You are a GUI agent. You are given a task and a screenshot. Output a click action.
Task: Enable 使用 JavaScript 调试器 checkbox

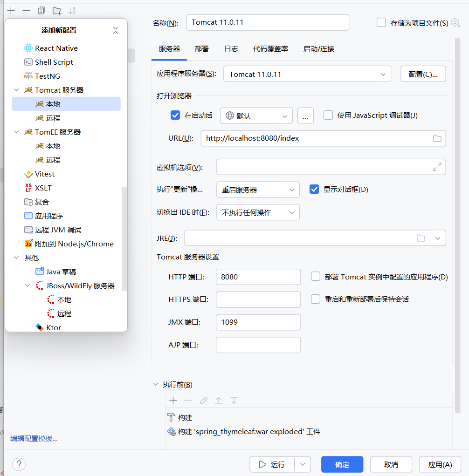[x=328, y=116]
